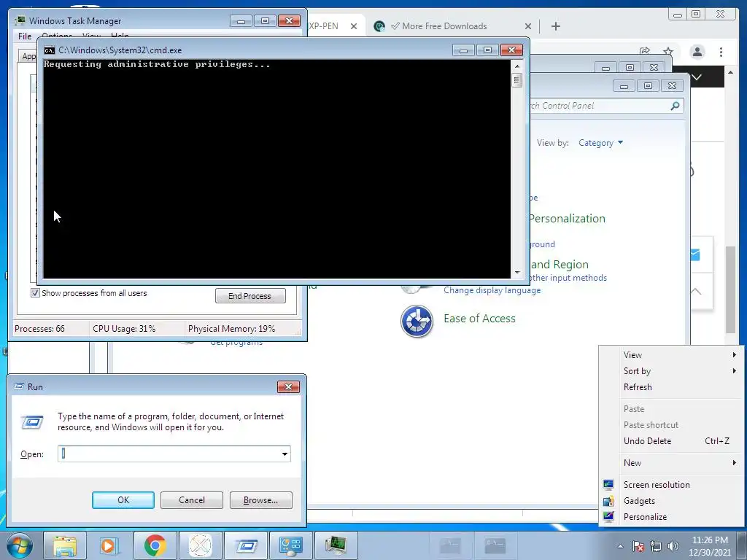
Task: Click Chrome share page icon
Action: pos(645,52)
